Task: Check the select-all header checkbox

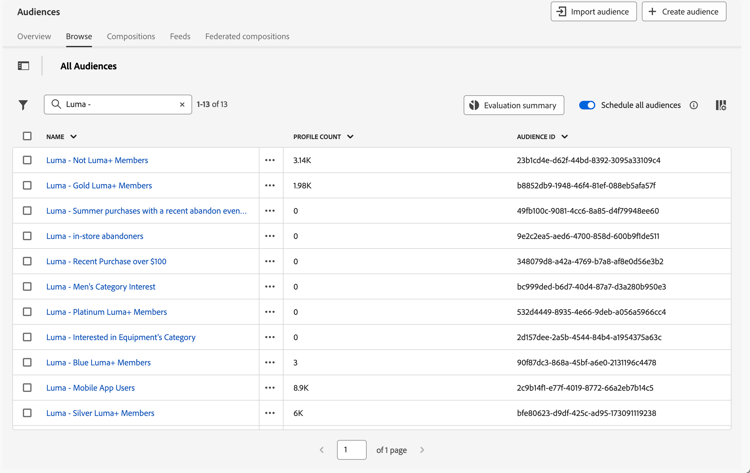Action: pos(27,136)
